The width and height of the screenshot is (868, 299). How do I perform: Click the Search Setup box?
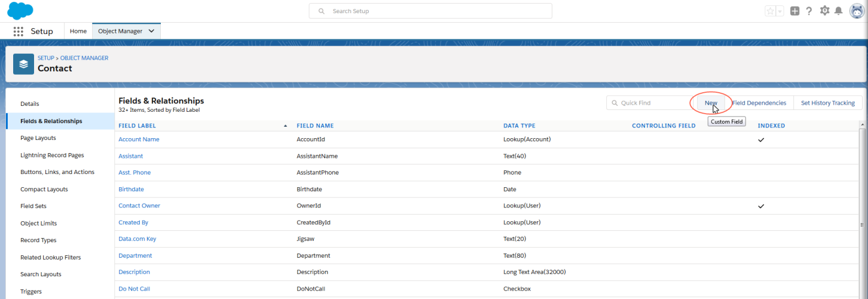[430, 11]
